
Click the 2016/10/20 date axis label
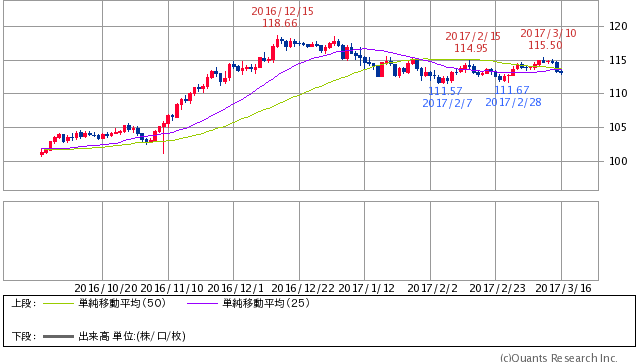tap(106, 288)
